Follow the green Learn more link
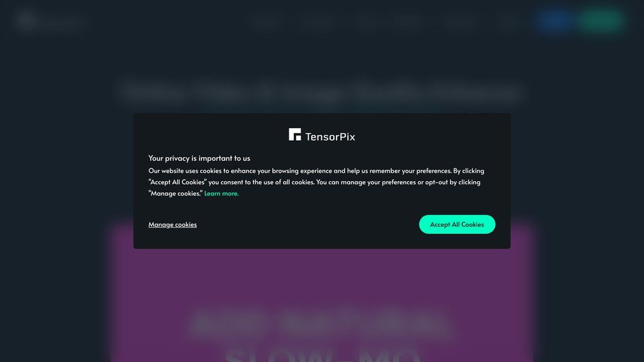The height and width of the screenshot is (362, 644). coord(221,194)
